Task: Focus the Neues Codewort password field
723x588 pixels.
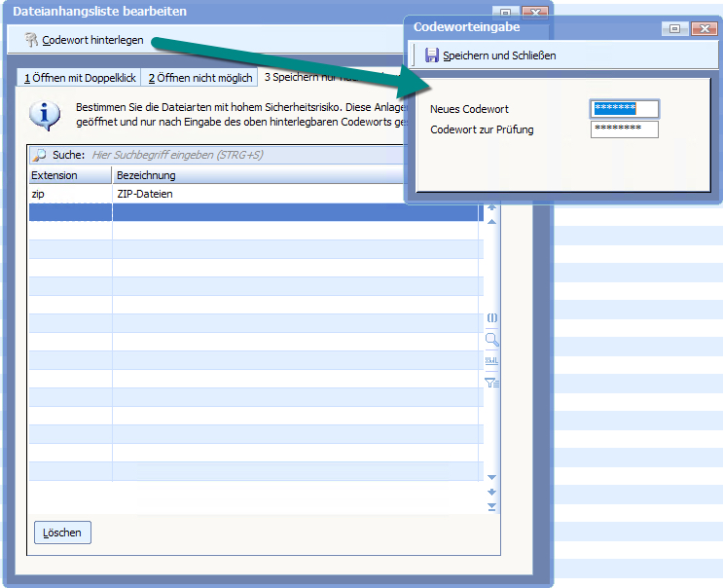Action: [625, 109]
